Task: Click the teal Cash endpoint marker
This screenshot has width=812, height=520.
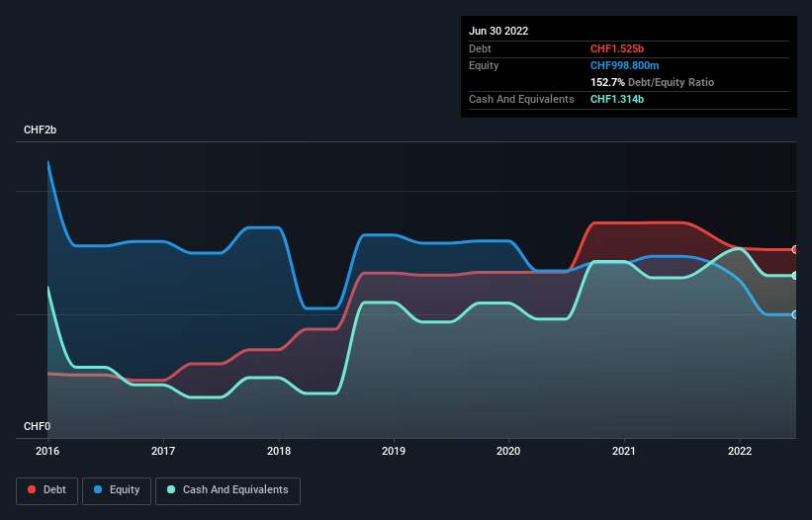Action: [x=795, y=275]
